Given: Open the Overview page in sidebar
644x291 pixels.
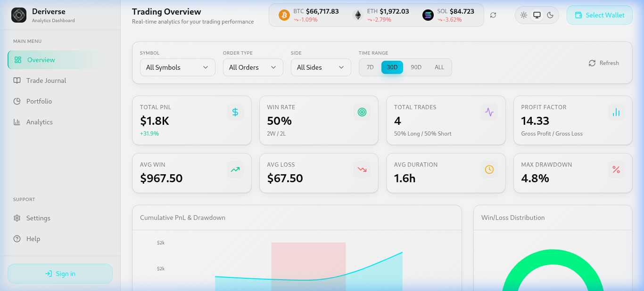Looking at the screenshot, I should point(60,60).
